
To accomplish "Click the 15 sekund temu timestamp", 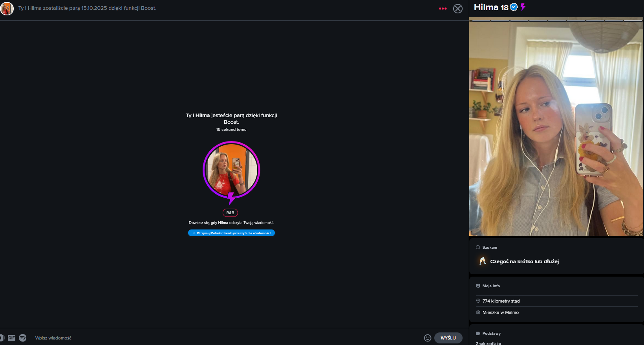I will (231, 130).
